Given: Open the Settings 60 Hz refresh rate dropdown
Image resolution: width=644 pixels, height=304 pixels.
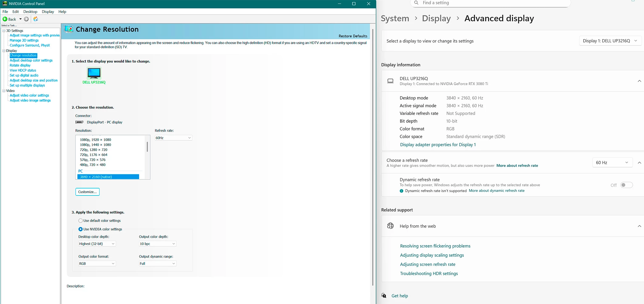Looking at the screenshot, I should pyautogui.click(x=612, y=163).
